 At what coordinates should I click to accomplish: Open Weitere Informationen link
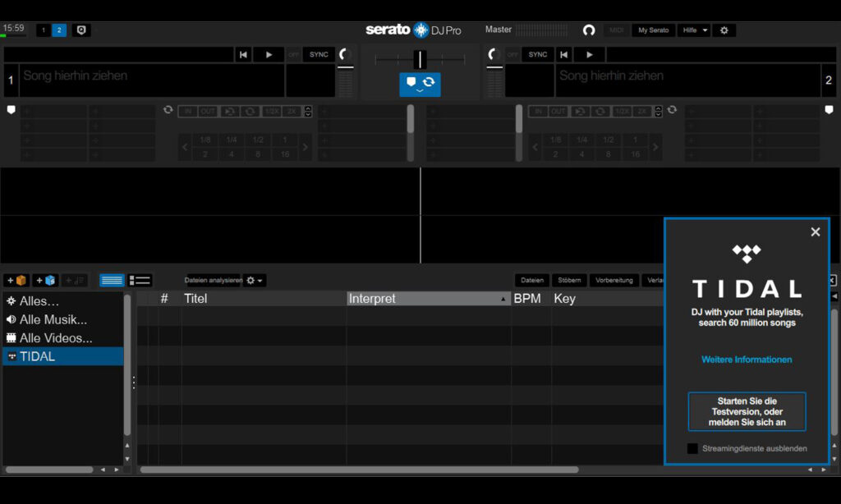[747, 360]
